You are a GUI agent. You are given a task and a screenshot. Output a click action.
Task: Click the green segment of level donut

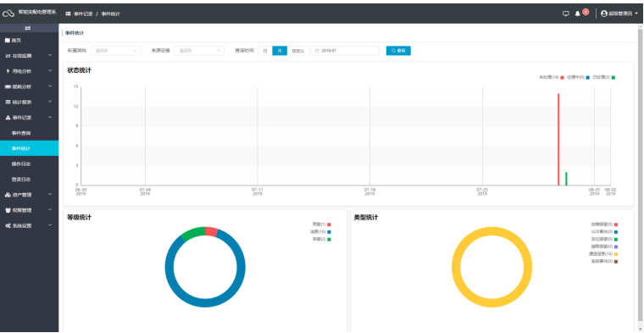[x=192, y=233]
